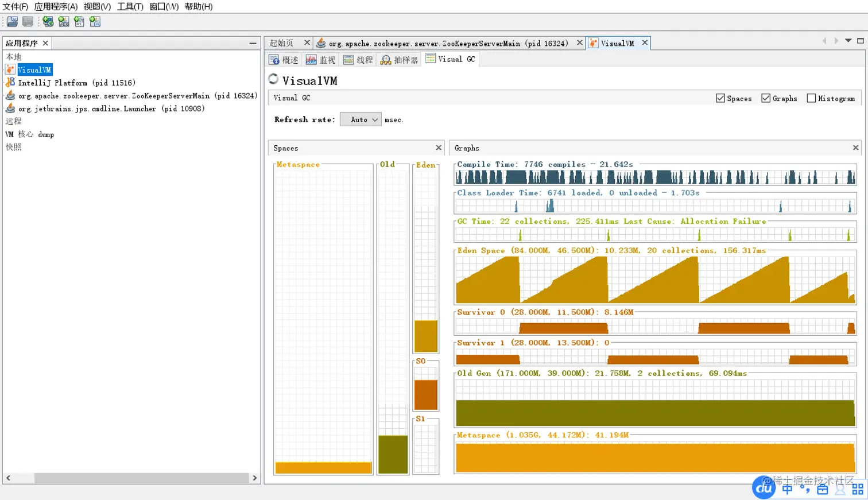Click the last toolbar add-snapshot icon
This screenshot has width=868, height=500.
coord(95,21)
